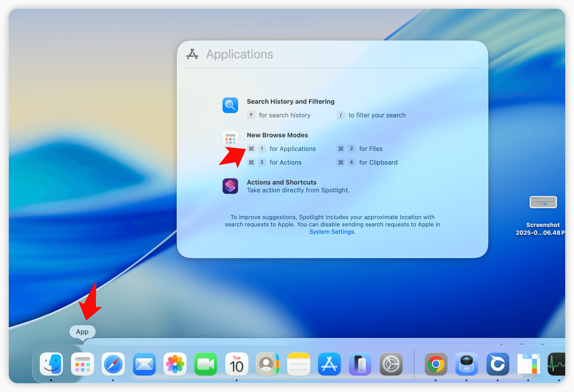Click 'Take action directly from Spotlight.' text
Image resolution: width=574 pixels, height=392 pixels.
click(298, 190)
